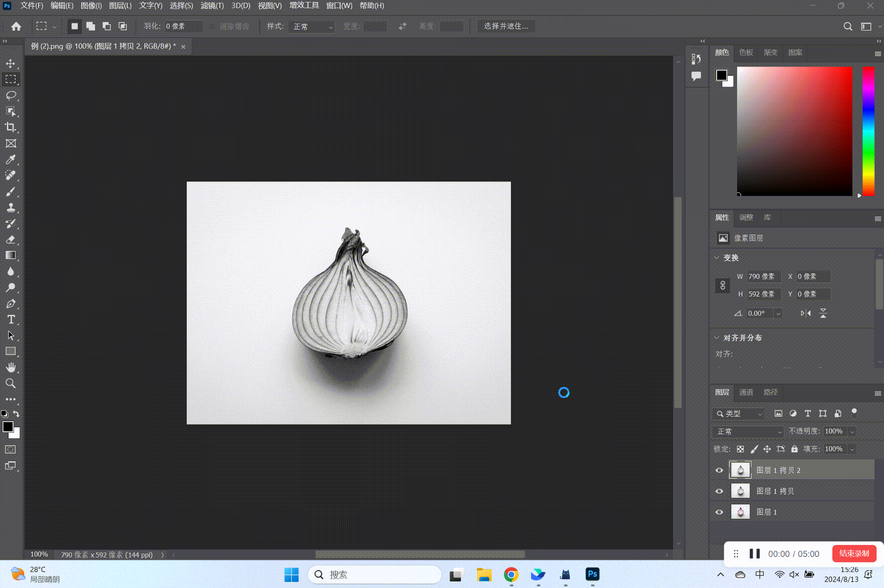This screenshot has width=884, height=588.
Task: Hide the 图层 1 拷贝 layer
Action: pyautogui.click(x=719, y=491)
